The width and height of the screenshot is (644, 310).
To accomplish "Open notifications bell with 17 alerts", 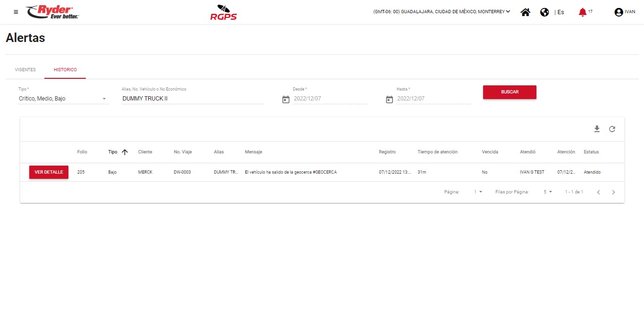I will tap(583, 12).
